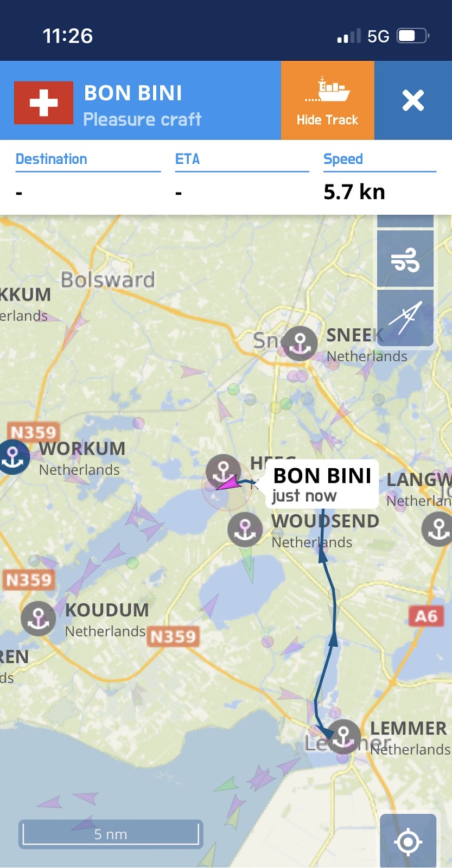Select the Destination field label
The image size is (452, 868).
(52, 159)
